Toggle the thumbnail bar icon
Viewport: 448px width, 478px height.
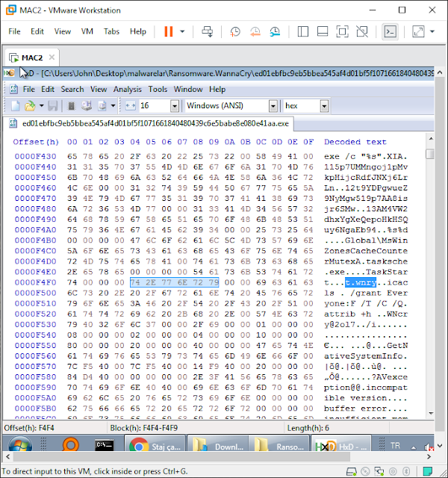click(x=323, y=31)
